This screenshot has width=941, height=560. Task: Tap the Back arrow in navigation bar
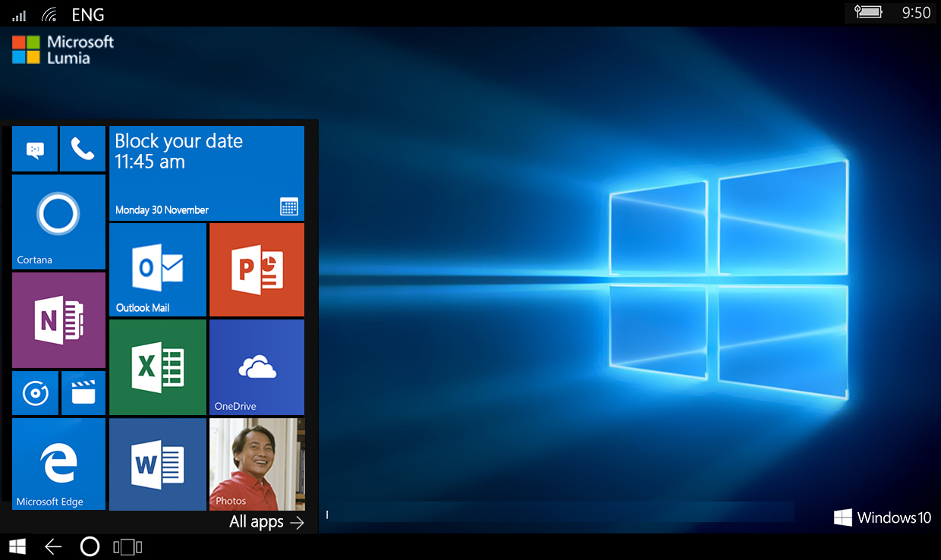tap(52, 546)
